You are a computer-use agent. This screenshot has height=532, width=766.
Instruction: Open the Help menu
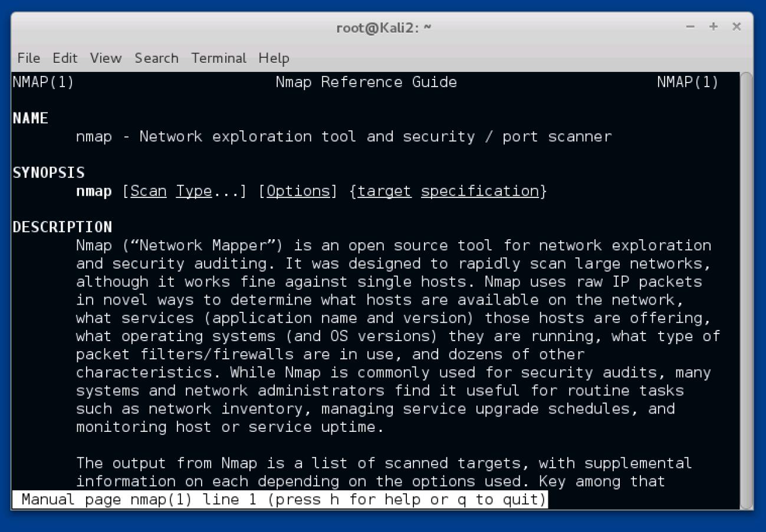[274, 58]
